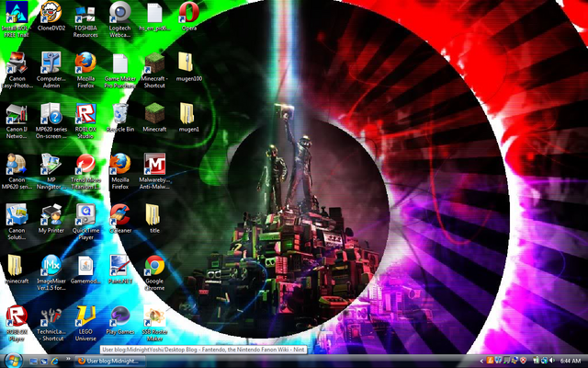
Task: Select the mugen100 zipped folder
Action: click(x=189, y=67)
